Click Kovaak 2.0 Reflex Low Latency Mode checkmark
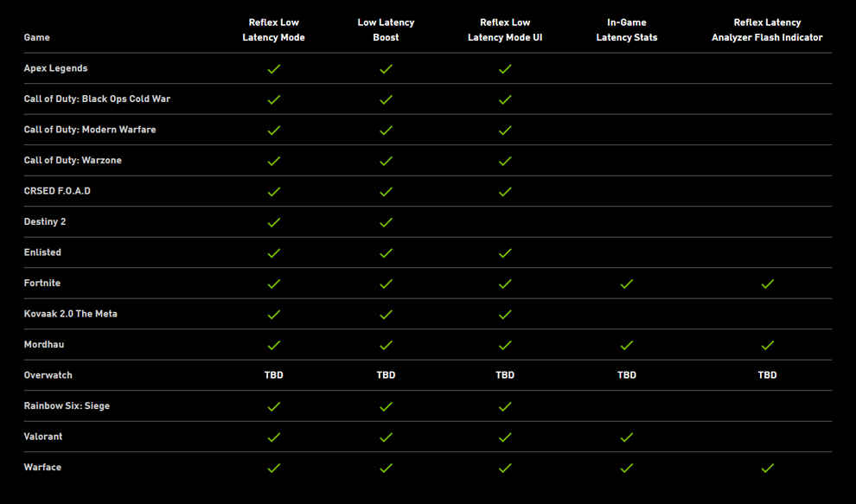Viewport: 856px width, 504px height. click(x=274, y=315)
